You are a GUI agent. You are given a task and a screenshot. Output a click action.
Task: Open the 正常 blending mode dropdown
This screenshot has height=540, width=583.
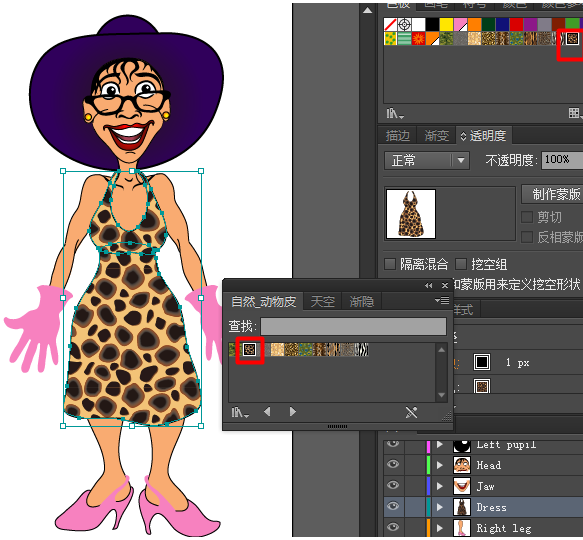(x=427, y=161)
